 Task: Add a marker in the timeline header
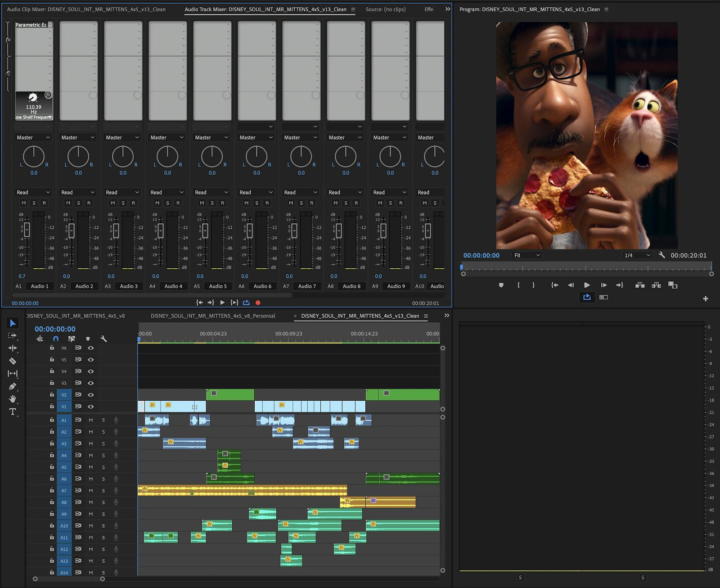[88, 339]
